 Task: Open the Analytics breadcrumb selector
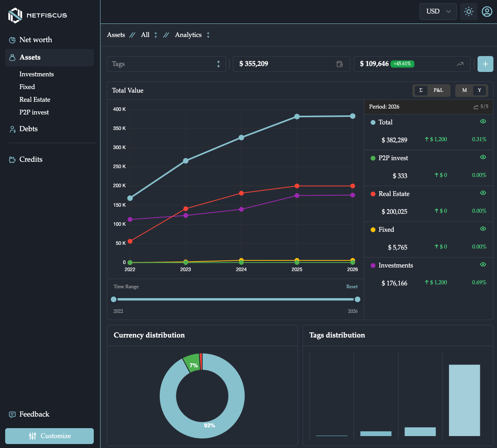[192, 35]
